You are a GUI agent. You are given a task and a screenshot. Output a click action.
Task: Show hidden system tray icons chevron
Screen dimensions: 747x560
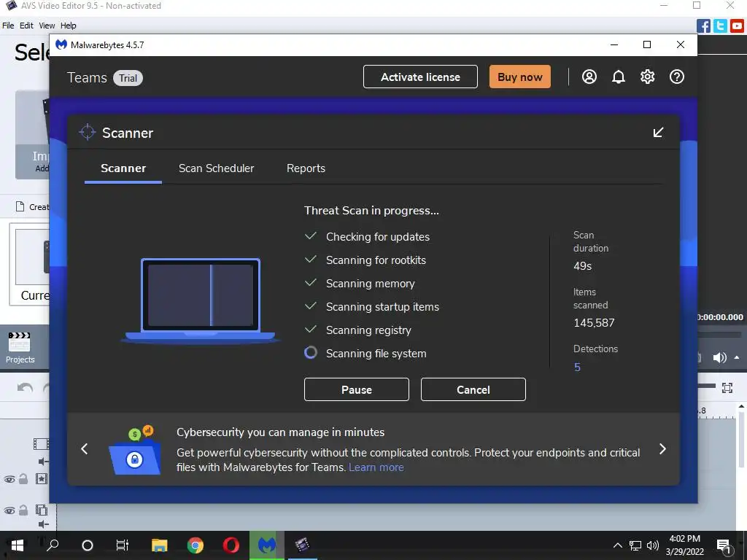coord(617,545)
